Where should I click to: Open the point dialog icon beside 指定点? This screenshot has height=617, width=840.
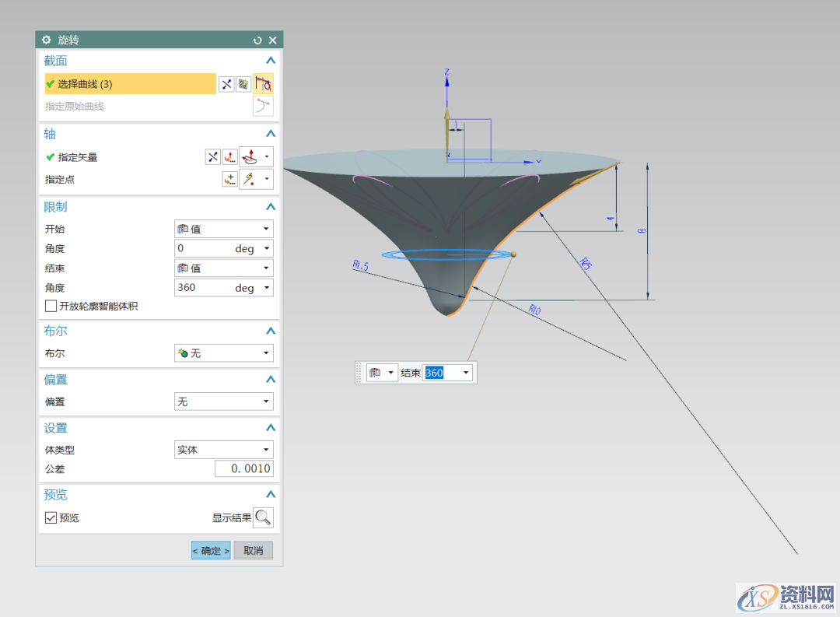coord(229,180)
